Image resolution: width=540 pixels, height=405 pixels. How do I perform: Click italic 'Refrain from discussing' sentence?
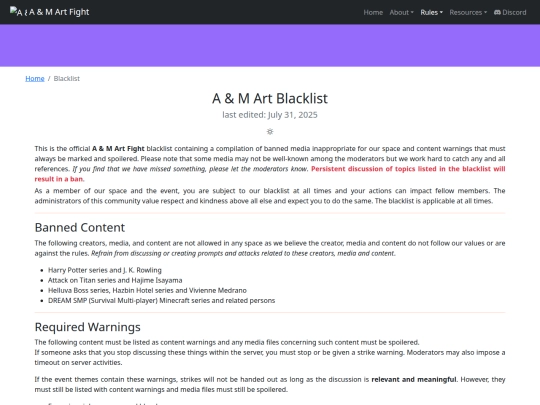click(x=243, y=253)
